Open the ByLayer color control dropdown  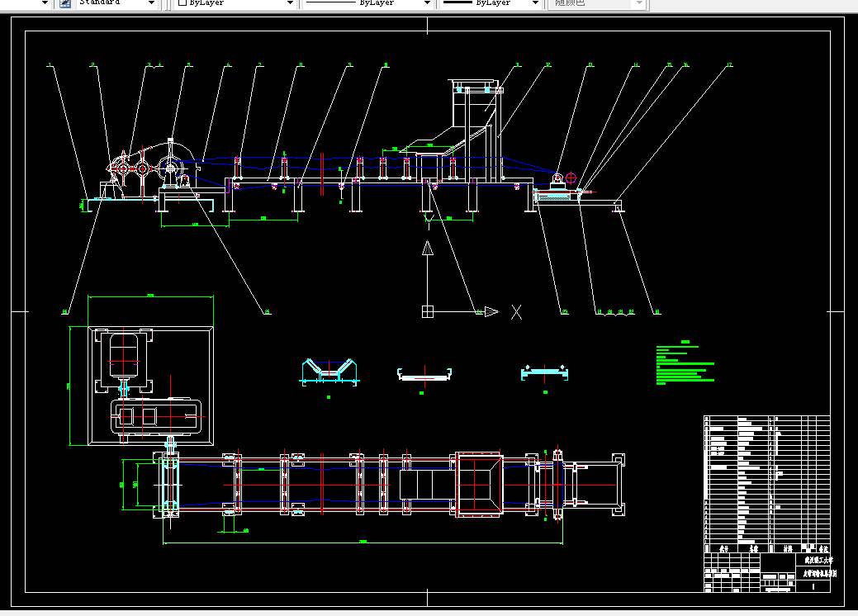click(290, 2)
